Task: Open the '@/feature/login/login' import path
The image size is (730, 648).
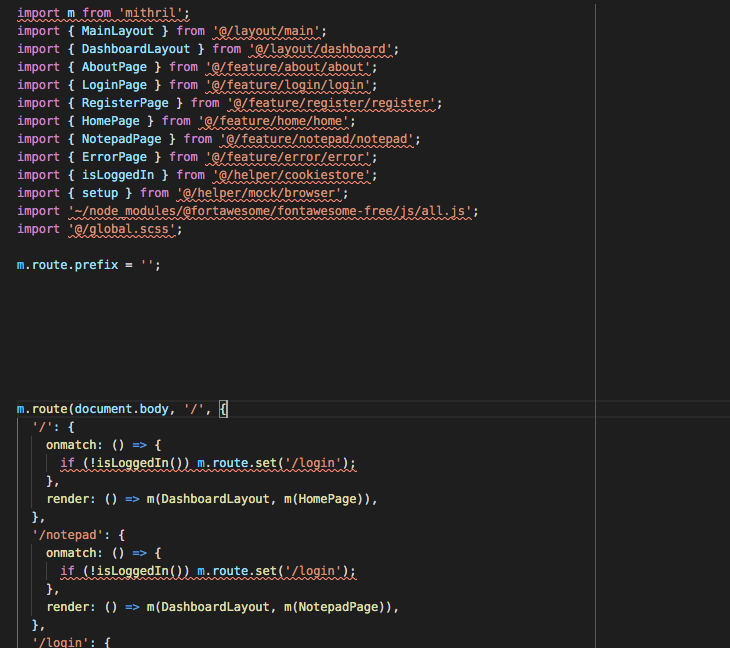Action: point(288,85)
